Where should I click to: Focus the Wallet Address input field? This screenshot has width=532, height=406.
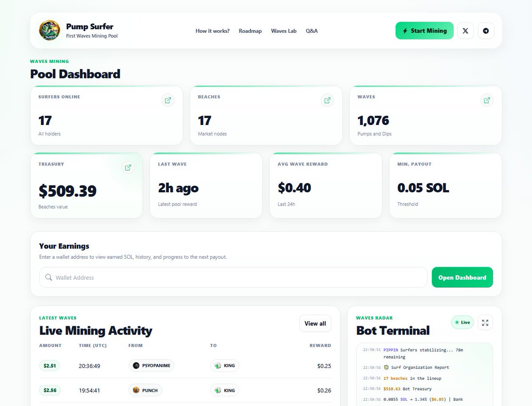(233, 277)
